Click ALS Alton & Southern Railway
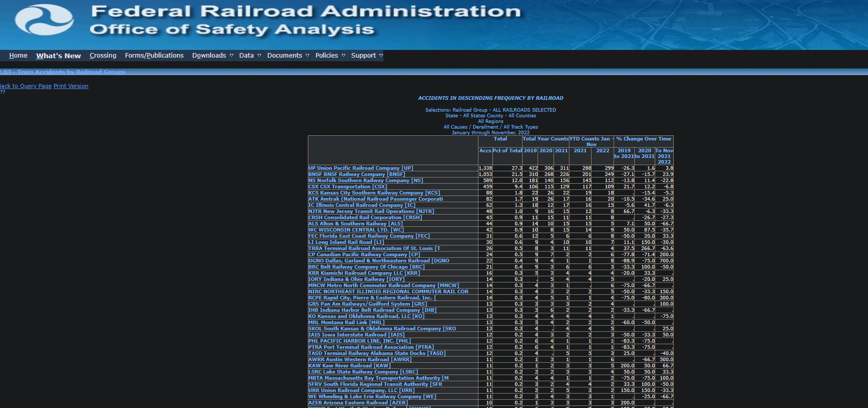868x408 pixels. tap(356, 224)
